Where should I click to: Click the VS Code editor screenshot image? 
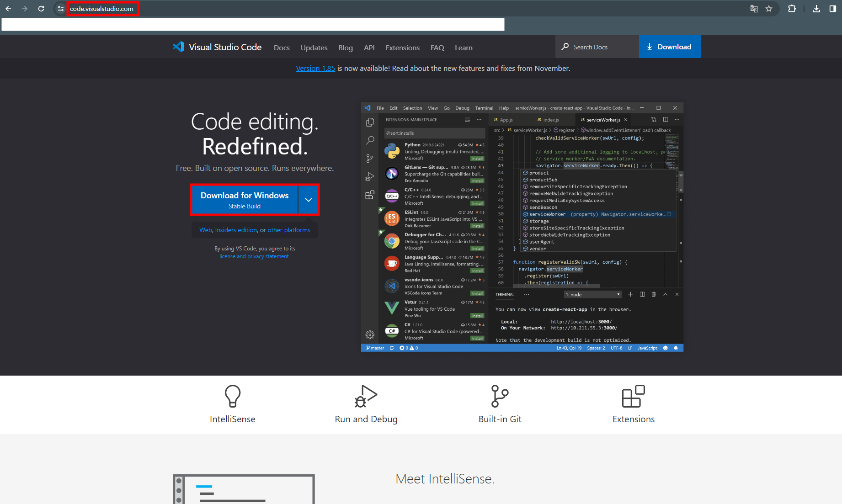pyautogui.click(x=522, y=227)
